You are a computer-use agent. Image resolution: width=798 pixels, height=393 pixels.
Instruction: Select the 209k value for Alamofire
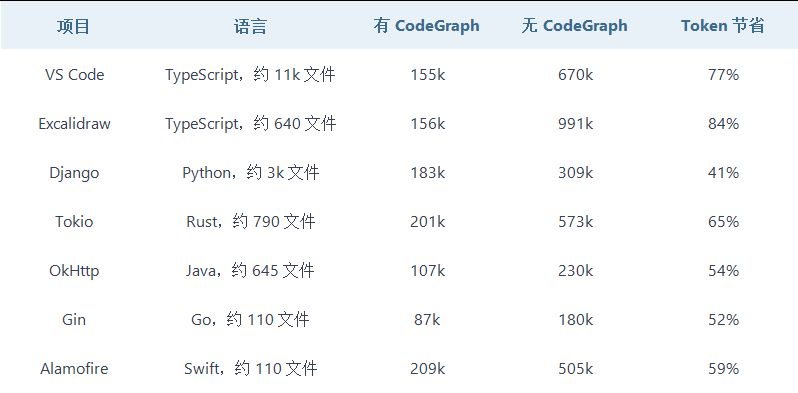[428, 368]
